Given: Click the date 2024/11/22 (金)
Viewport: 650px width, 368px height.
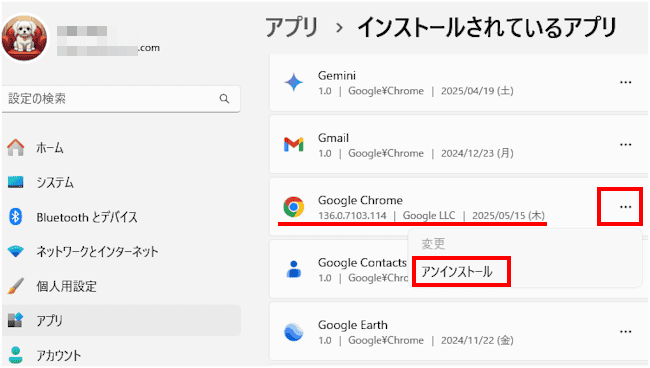Looking at the screenshot, I should [x=477, y=340].
